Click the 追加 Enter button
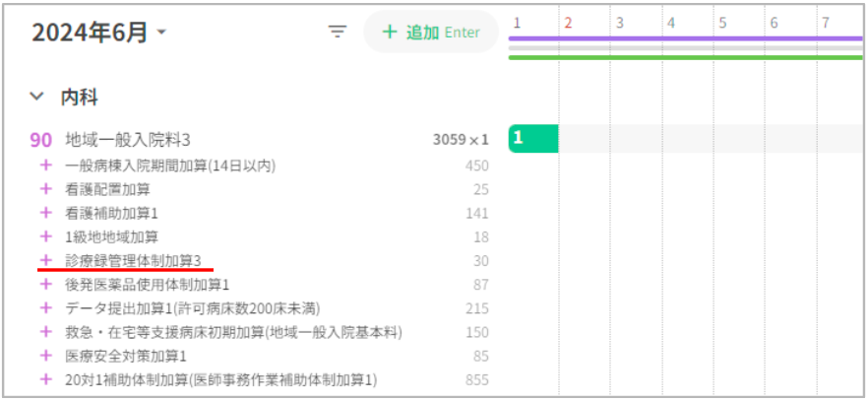868x401 pixels. click(430, 32)
